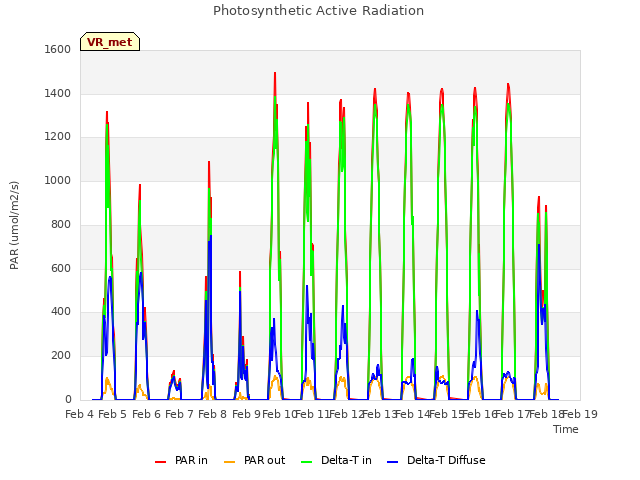Toggle the PAR out legend entry
Image resolution: width=640 pixels, height=480 pixels.
click(x=255, y=460)
